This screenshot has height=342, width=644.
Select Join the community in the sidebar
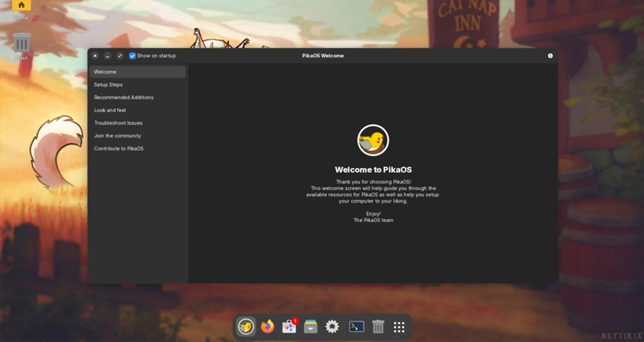117,136
